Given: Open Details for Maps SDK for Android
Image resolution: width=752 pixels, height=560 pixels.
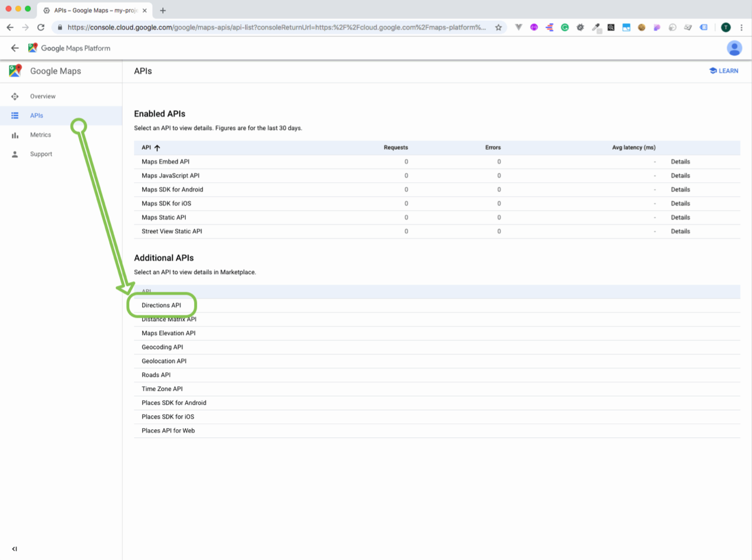Looking at the screenshot, I should click(x=680, y=190).
